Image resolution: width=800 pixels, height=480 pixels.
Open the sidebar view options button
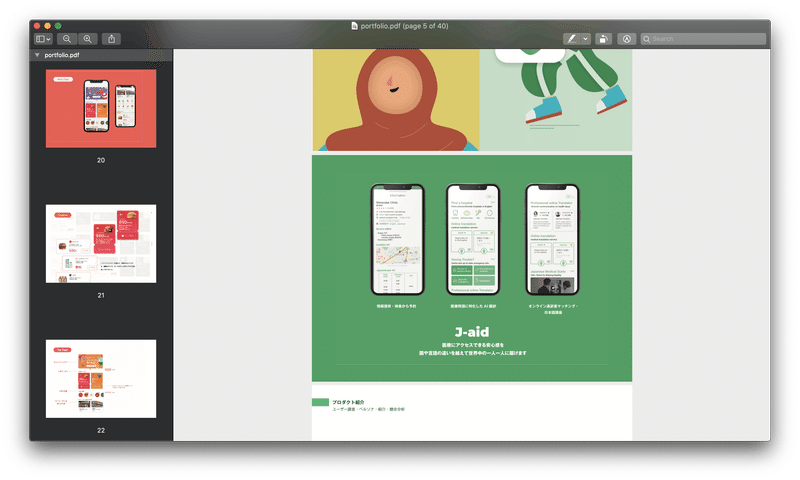pyautogui.click(x=43, y=39)
